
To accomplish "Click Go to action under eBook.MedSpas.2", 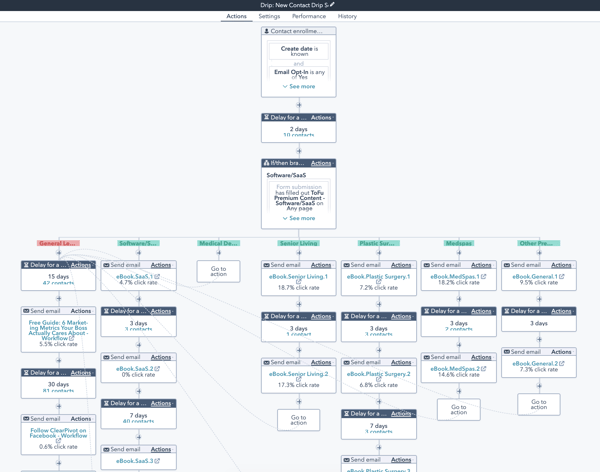I will pyautogui.click(x=459, y=410).
